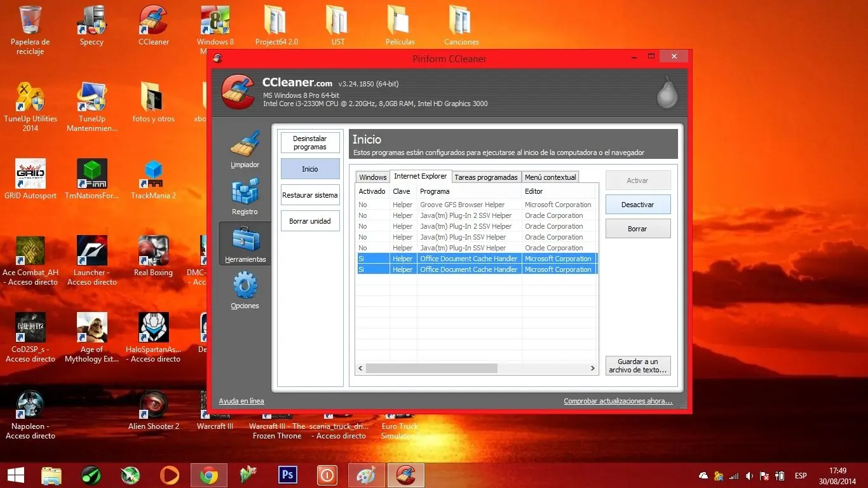868x488 pixels.
Task: Select the UST folder on desktop
Action: tap(338, 26)
